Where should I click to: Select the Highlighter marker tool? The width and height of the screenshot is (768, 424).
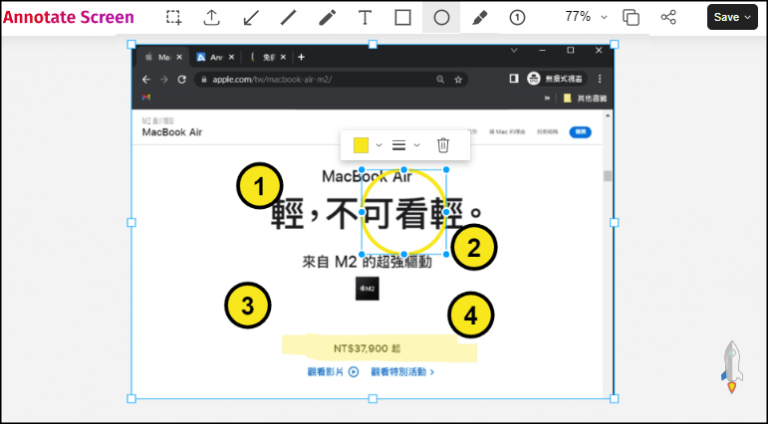(x=480, y=18)
